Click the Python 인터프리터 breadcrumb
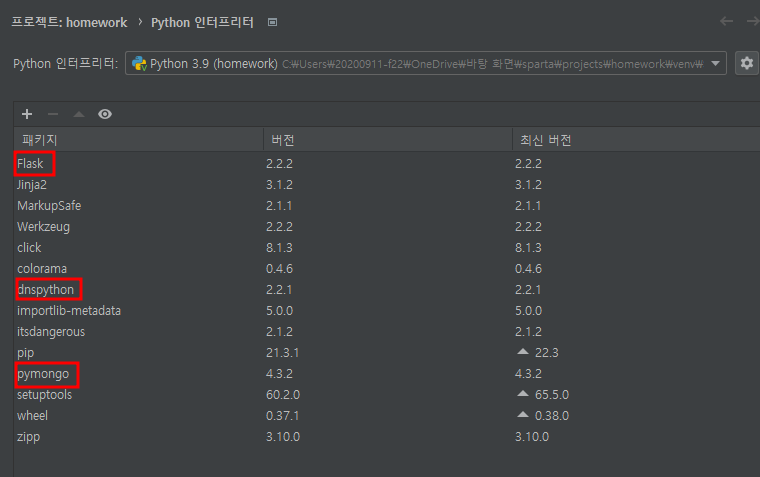Image resolution: width=760 pixels, height=477 pixels. [202, 22]
